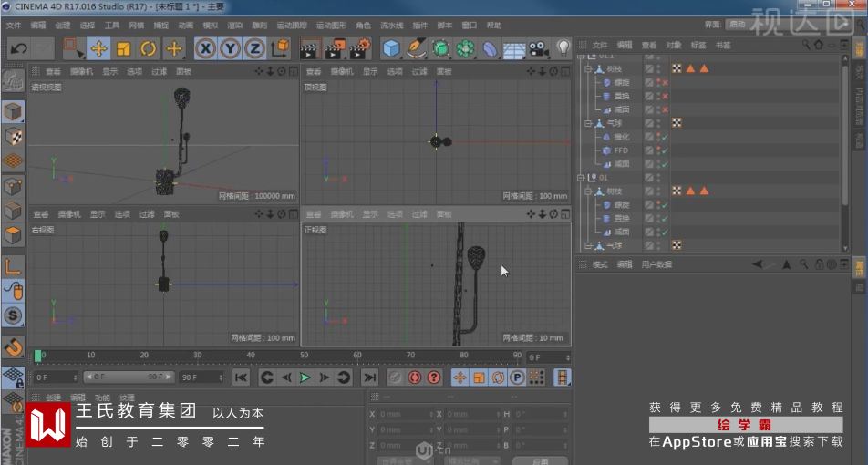
Task: Collapse the 01 null group
Action: coord(580,178)
